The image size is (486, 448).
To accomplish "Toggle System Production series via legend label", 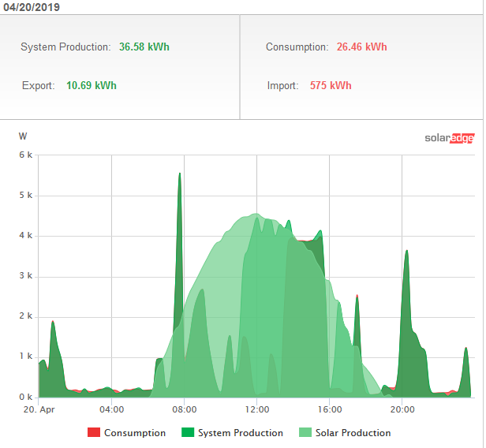I will point(240,433).
